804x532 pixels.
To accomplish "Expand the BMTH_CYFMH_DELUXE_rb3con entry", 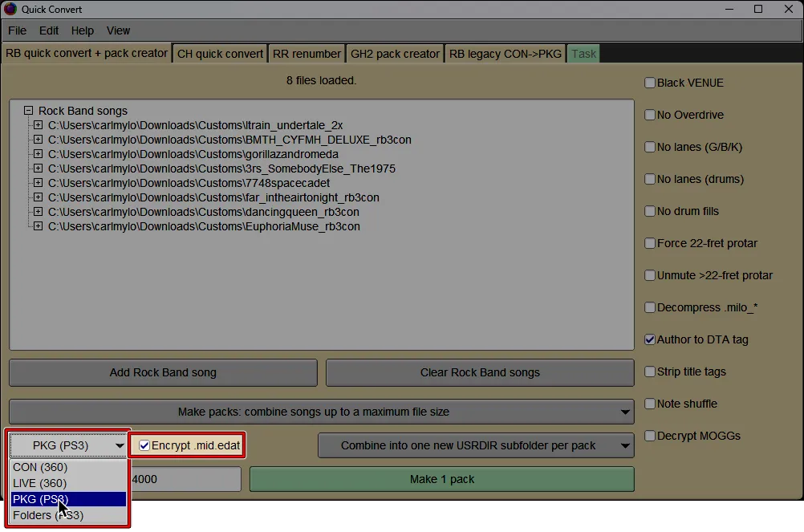I will point(38,140).
